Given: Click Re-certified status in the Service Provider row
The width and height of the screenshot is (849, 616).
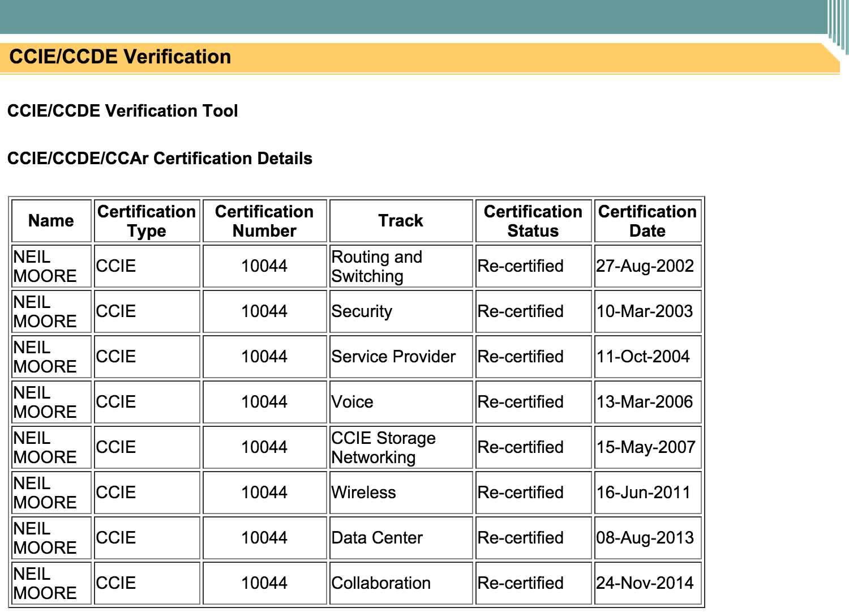Looking at the screenshot, I should pos(521,357).
